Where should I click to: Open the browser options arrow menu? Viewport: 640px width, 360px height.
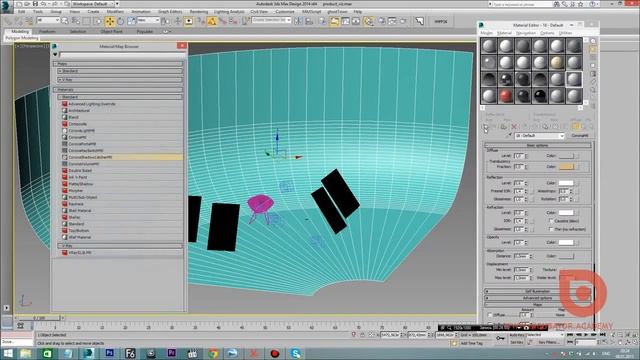tap(55, 54)
